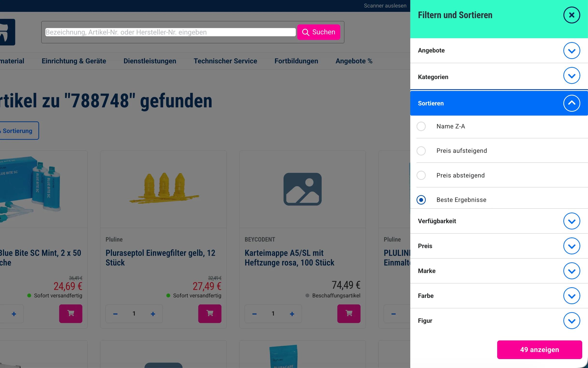Viewport: 588px width, 368px height.
Task: Add Blue Bite SC Mint to cart
Action: point(71,314)
